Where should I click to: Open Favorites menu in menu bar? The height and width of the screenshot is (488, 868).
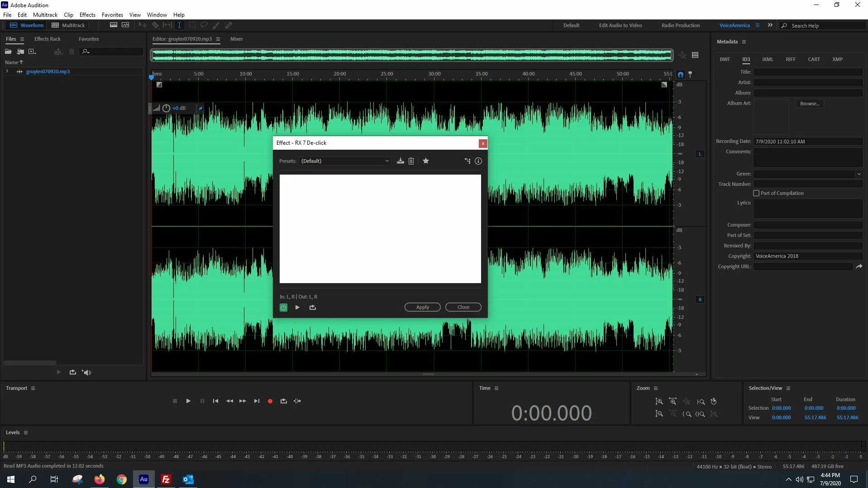[112, 14]
